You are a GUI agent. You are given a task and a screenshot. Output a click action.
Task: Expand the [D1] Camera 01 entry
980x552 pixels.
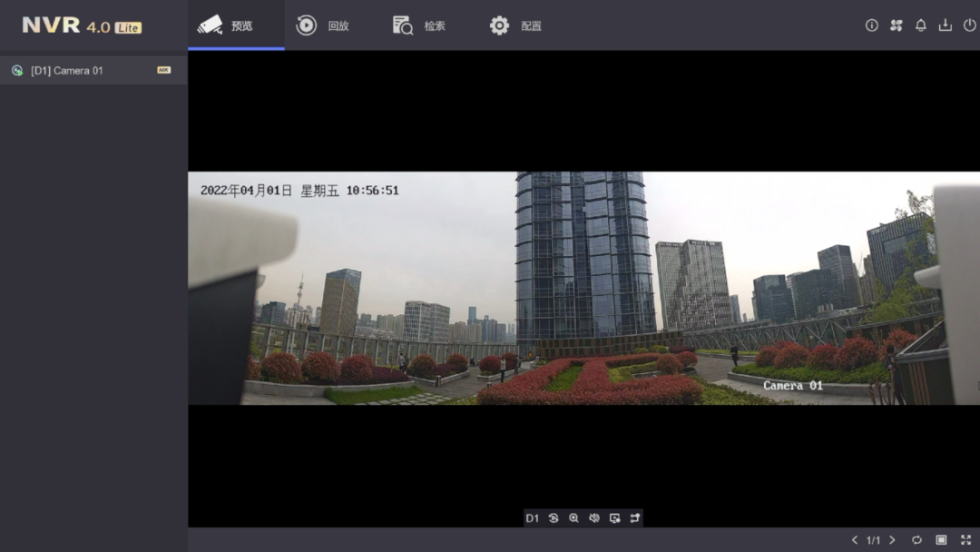point(68,69)
